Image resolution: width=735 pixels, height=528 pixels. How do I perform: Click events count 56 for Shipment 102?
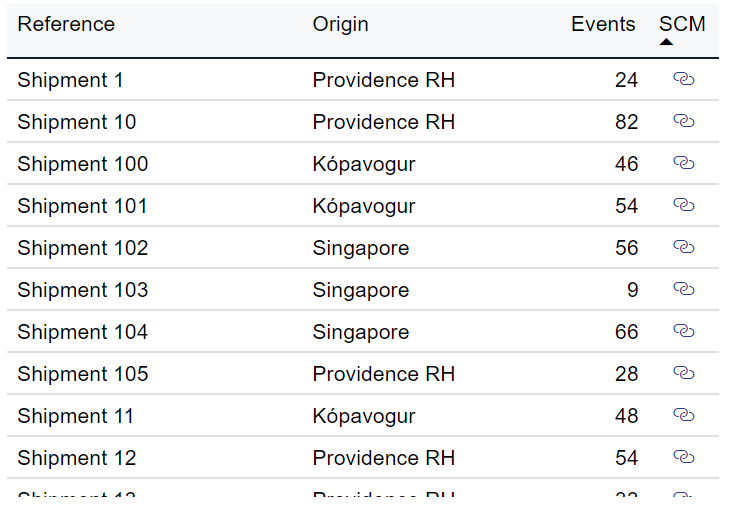pos(626,248)
